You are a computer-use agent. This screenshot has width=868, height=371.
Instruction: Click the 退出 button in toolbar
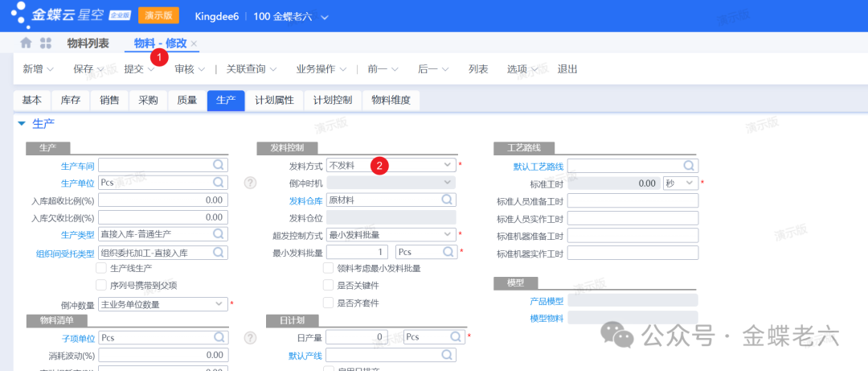(x=567, y=69)
